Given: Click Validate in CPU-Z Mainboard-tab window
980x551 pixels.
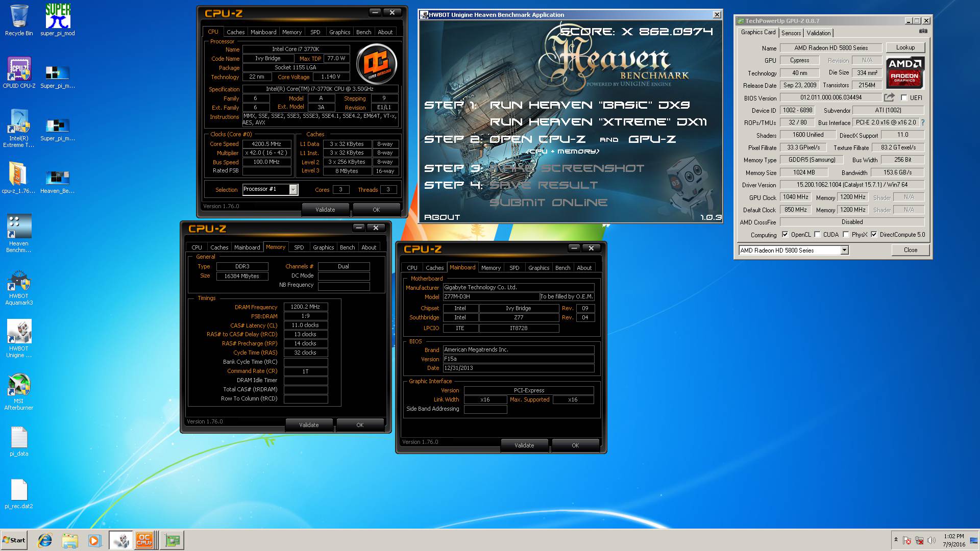Looking at the screenshot, I should point(524,445).
